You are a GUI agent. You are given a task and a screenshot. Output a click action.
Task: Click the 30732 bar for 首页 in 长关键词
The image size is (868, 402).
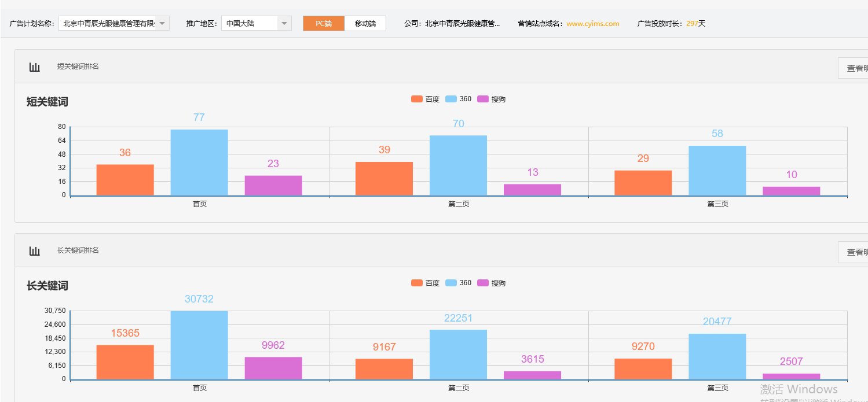coord(199,344)
